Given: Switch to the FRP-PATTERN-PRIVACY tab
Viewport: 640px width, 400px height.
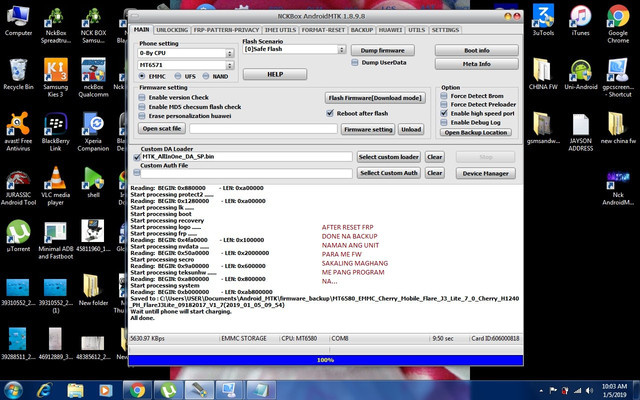Looking at the screenshot, I should (226, 30).
